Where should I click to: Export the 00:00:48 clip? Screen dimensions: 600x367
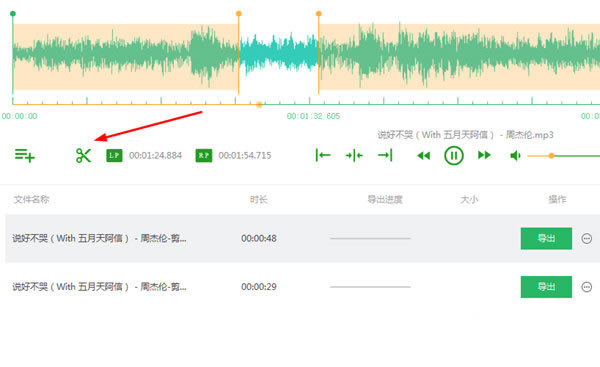click(546, 238)
